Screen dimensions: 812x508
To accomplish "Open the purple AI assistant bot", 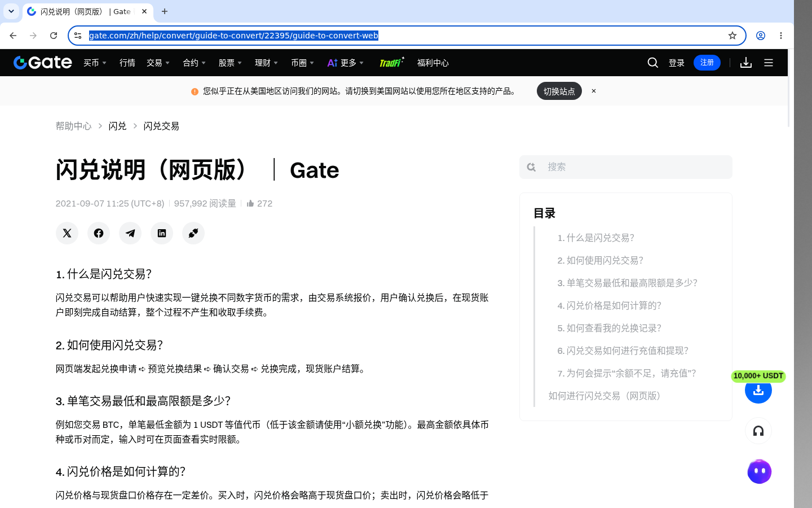I will (x=760, y=471).
